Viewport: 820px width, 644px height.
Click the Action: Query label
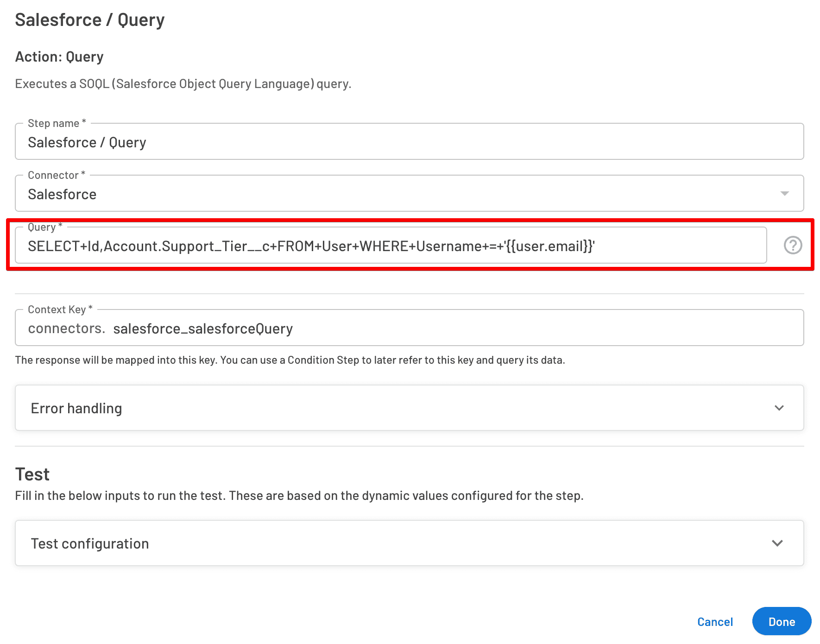[x=59, y=56]
